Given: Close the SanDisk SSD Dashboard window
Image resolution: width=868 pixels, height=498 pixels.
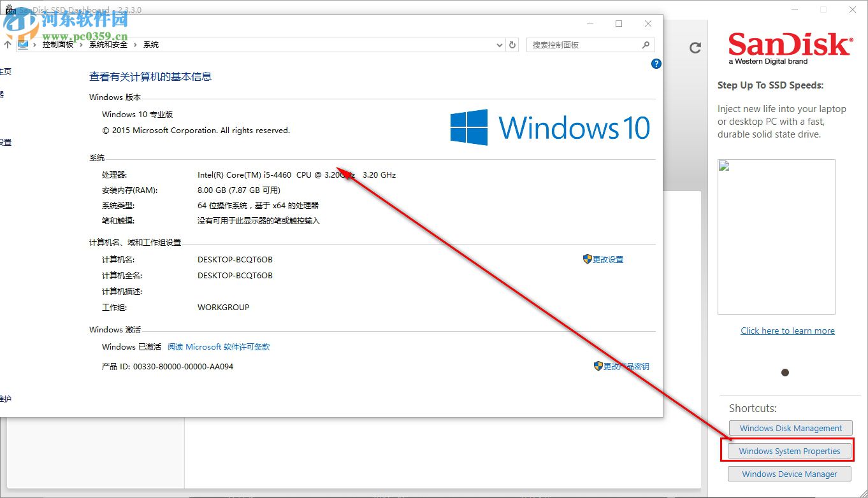Looking at the screenshot, I should [x=853, y=10].
